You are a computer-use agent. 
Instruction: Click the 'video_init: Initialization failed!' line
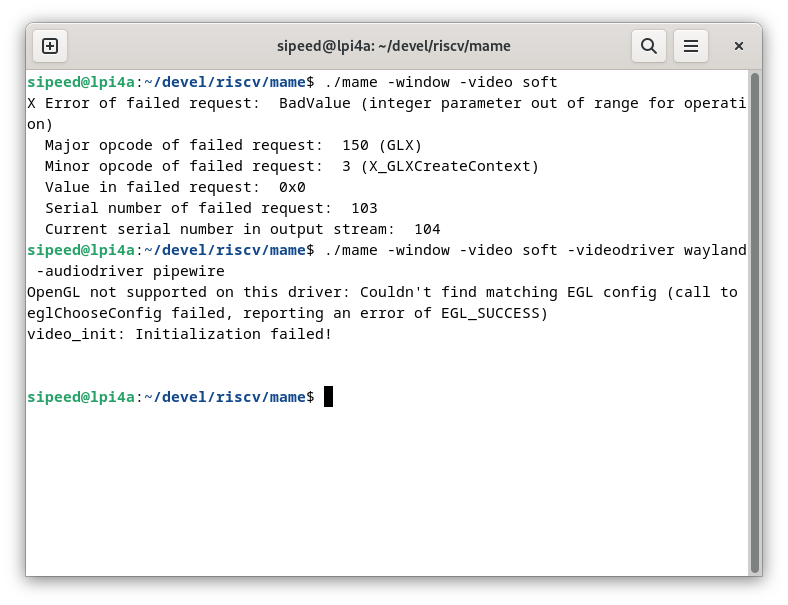[x=179, y=335]
